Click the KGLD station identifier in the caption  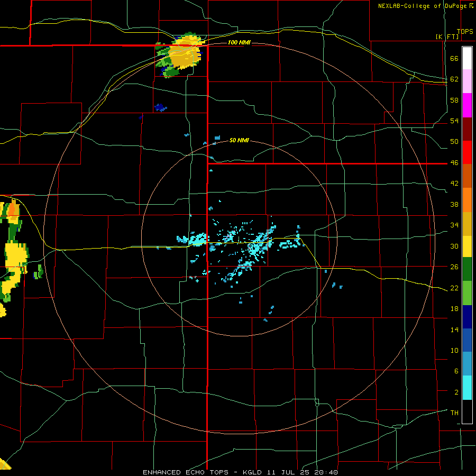pyautogui.click(x=253, y=472)
